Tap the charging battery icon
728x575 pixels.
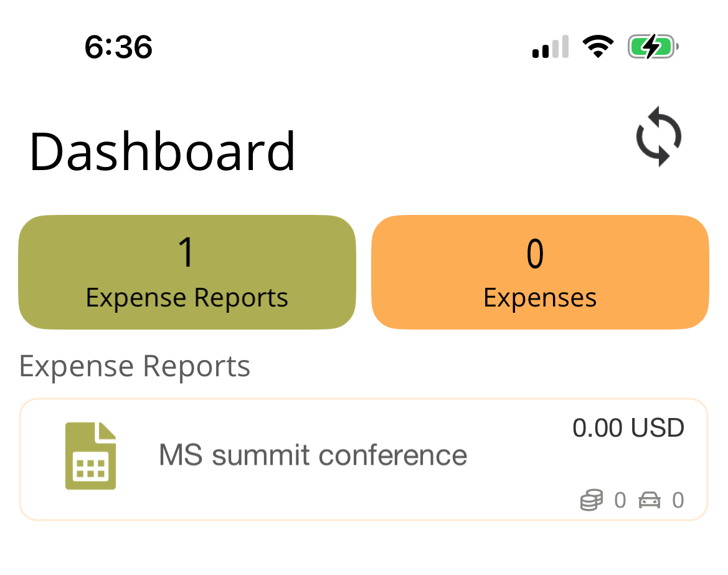(652, 47)
